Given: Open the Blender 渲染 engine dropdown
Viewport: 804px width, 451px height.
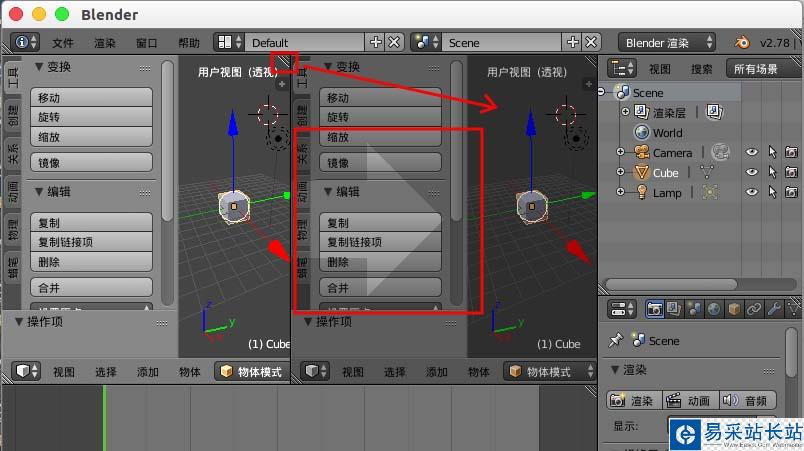Looking at the screenshot, I should [667, 43].
